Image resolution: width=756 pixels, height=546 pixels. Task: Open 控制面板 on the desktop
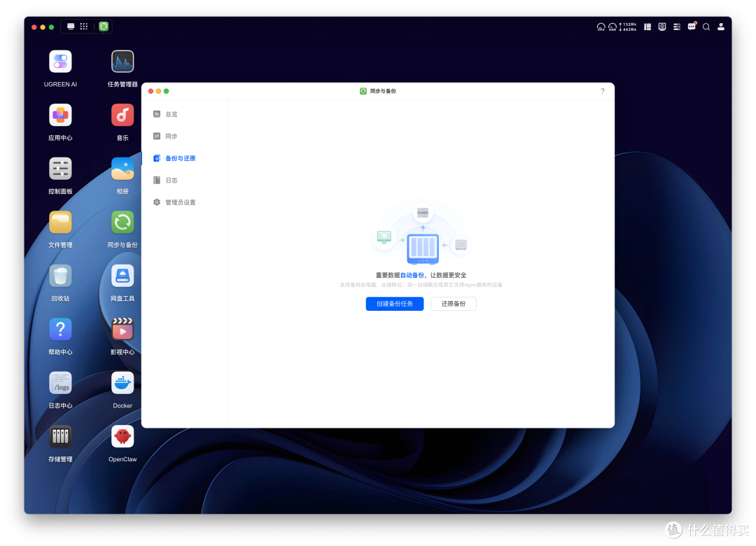coord(60,169)
